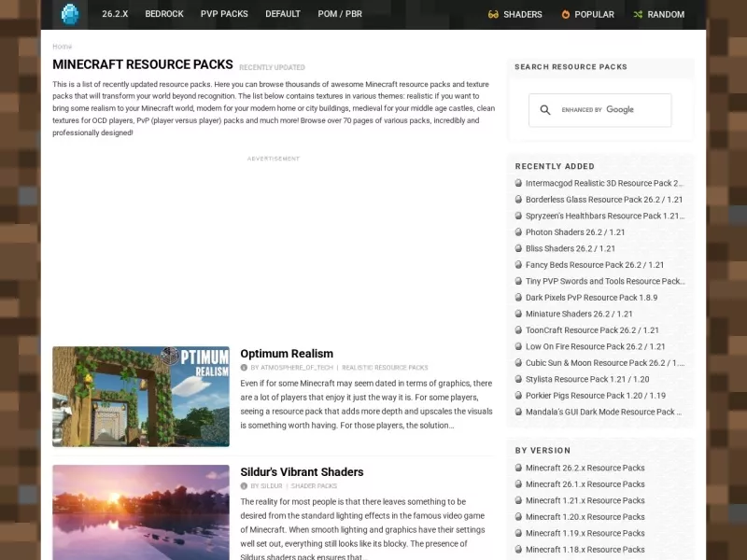The width and height of the screenshot is (747, 560).
Task: Click bullet icon beside Borderless Glass pack
Action: coord(518,199)
